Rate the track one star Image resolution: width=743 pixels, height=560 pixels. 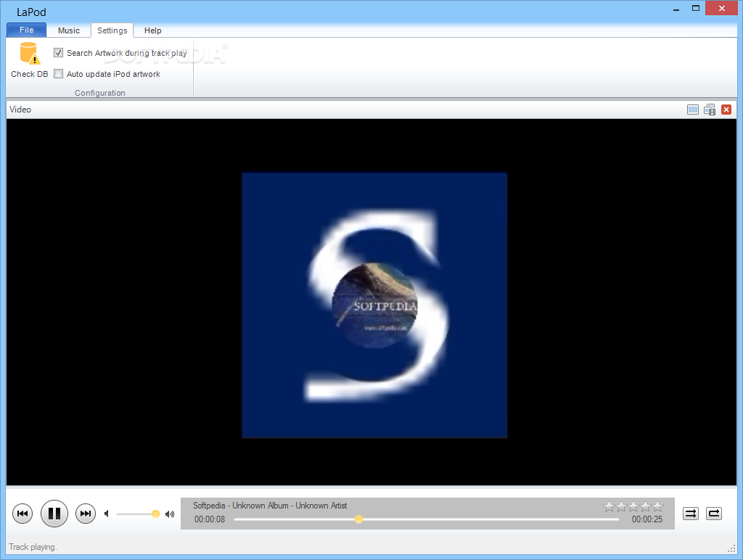[x=609, y=507]
